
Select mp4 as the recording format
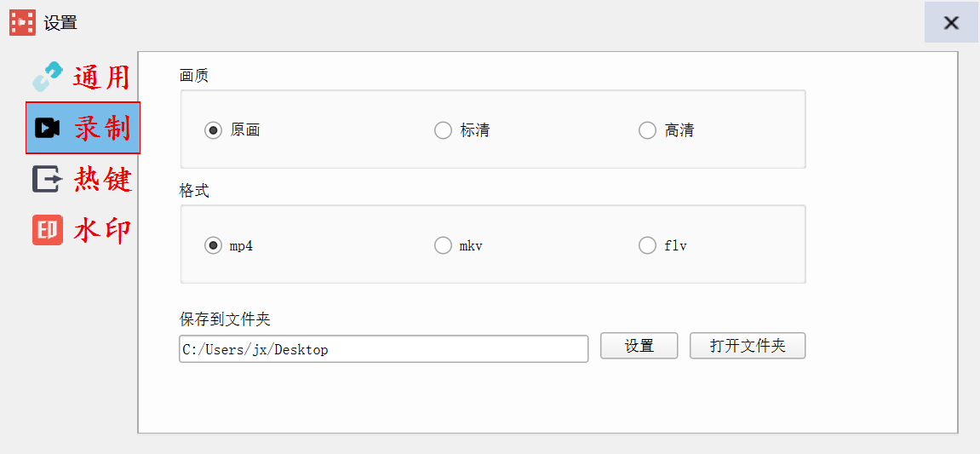213,245
